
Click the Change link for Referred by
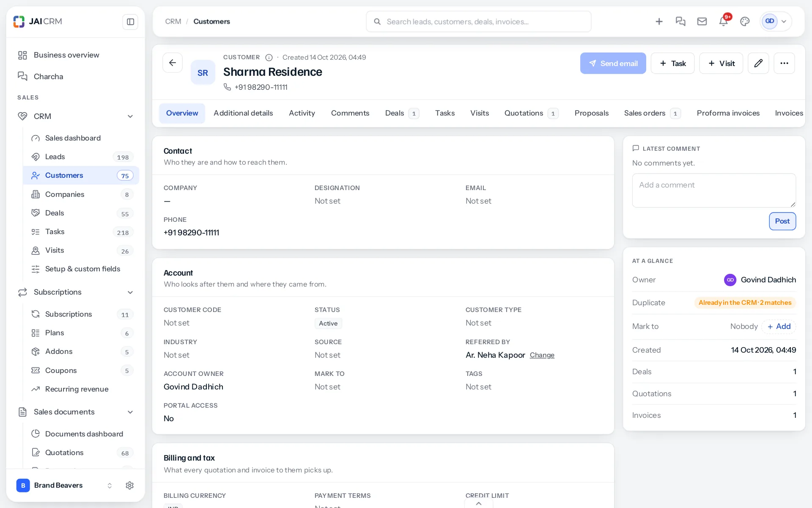point(542,355)
